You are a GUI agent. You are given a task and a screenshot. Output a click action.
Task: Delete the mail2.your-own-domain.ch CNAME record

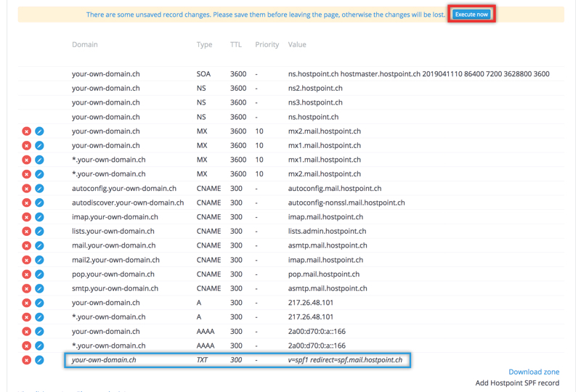tap(26, 260)
